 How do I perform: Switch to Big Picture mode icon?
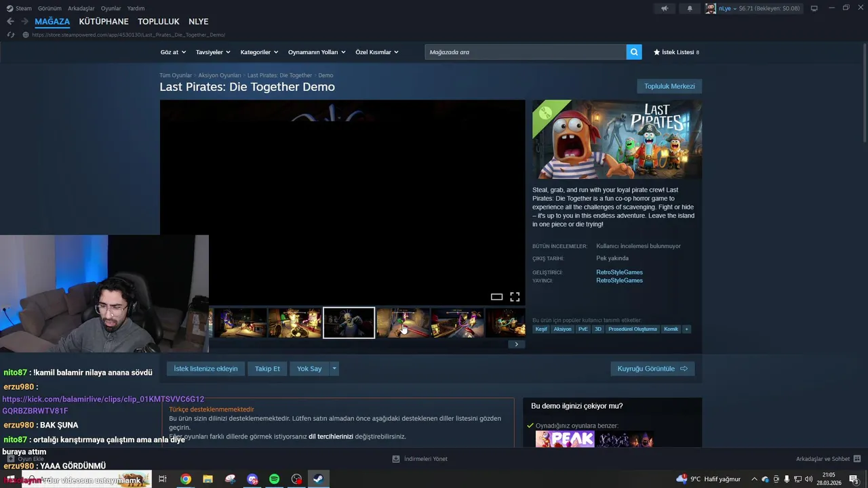[x=814, y=8]
